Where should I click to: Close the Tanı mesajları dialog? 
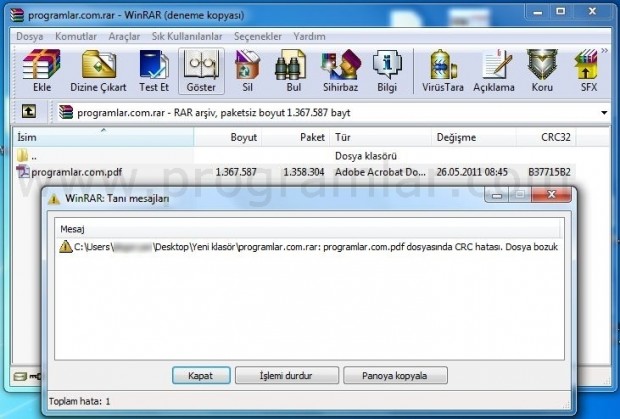pos(552,194)
